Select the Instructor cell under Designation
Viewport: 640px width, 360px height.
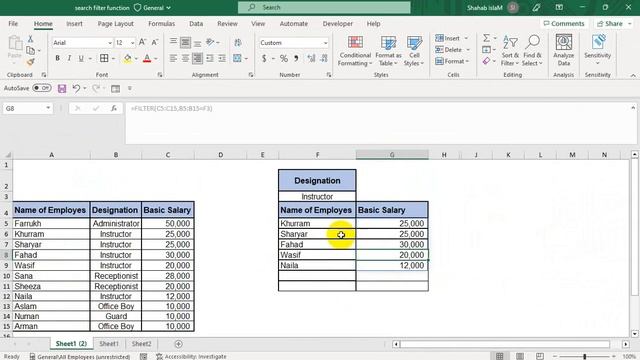[317, 196]
